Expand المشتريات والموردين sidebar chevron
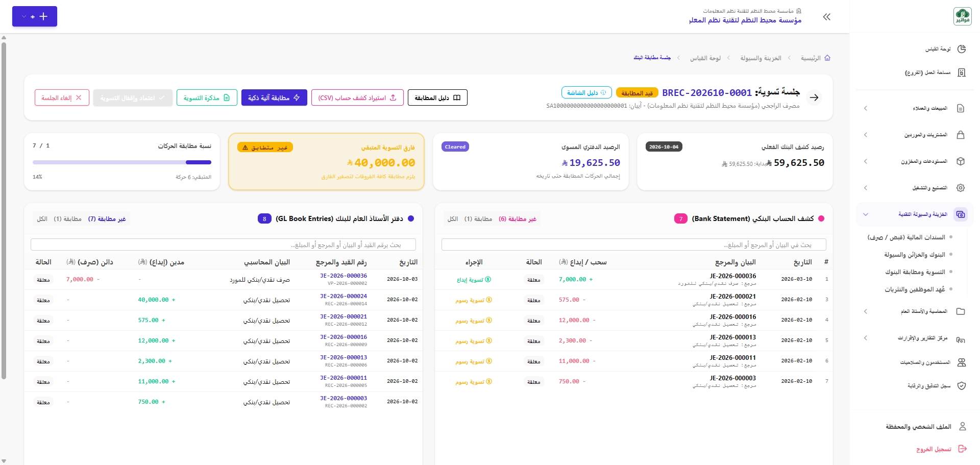 pos(866,135)
